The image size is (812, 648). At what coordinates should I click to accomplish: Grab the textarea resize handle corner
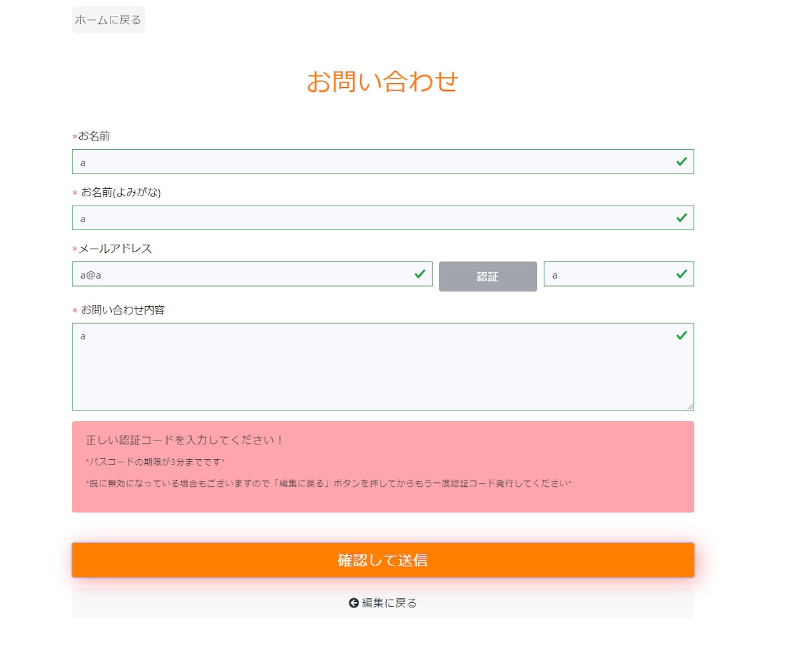(690, 406)
